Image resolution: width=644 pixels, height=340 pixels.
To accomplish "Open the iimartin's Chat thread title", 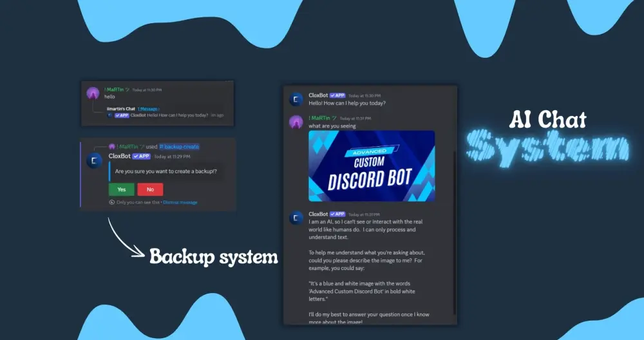I will 121,109.
